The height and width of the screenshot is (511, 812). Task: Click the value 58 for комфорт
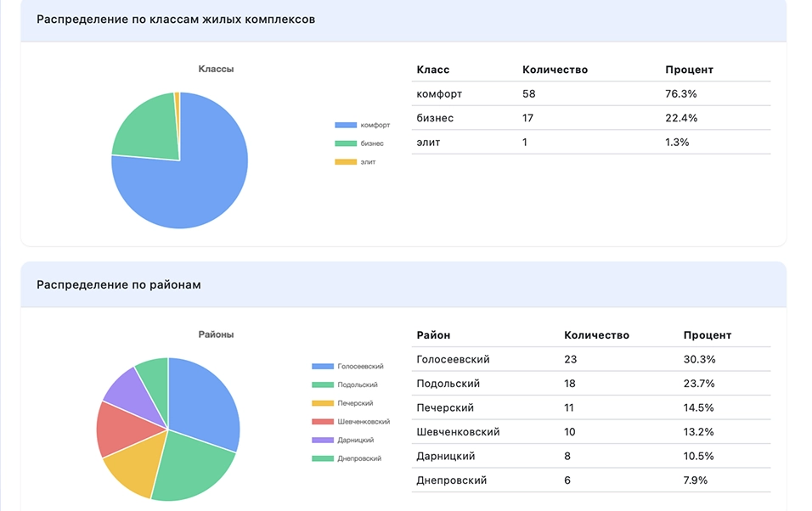click(x=530, y=94)
